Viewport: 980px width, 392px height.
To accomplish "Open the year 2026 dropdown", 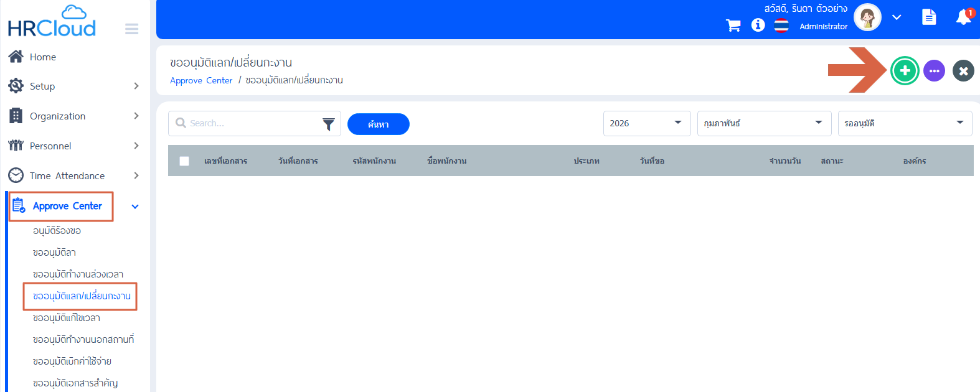I will coord(646,123).
